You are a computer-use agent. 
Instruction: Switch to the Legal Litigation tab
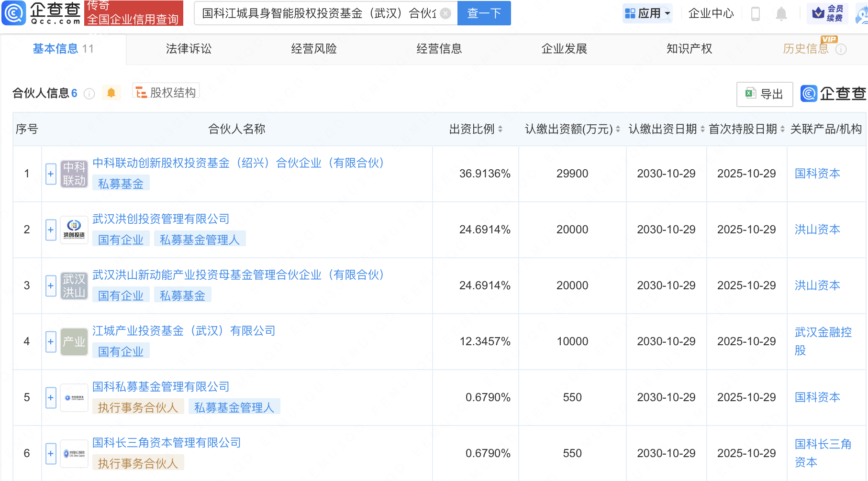tap(189, 49)
